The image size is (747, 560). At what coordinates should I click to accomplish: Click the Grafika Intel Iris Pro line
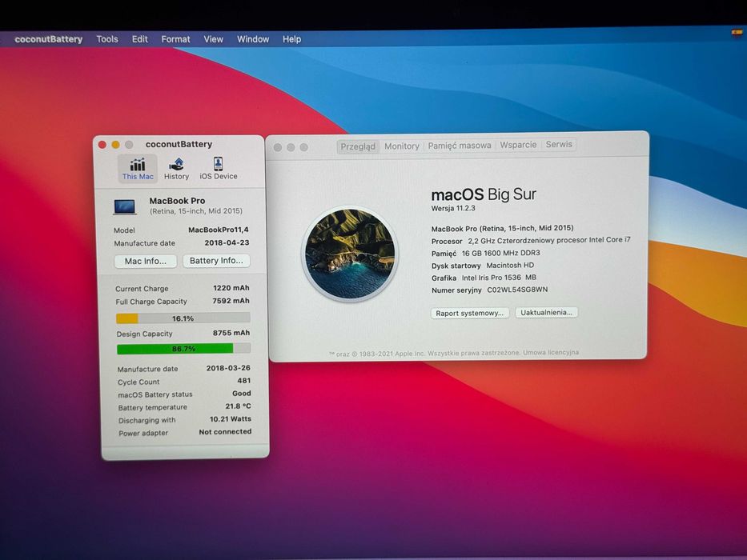[484, 278]
